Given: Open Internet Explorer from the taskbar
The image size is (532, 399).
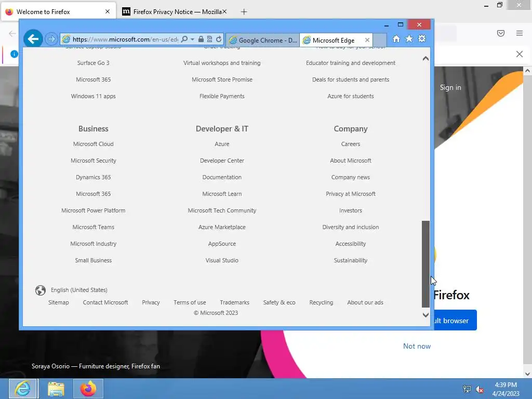Looking at the screenshot, I should click(x=23, y=389).
